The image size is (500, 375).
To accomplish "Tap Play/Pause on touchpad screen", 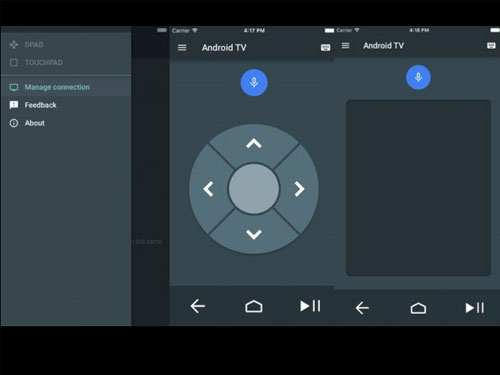I will pyautogui.click(x=475, y=308).
